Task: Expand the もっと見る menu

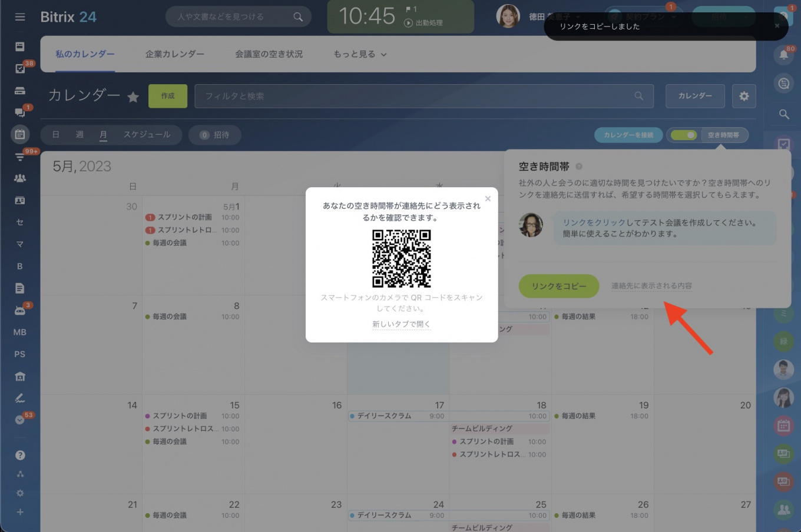Action: 360,54
